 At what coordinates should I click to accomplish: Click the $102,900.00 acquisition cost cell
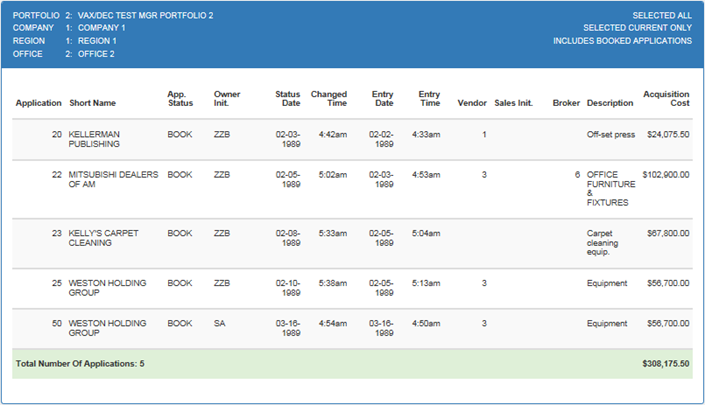665,174
